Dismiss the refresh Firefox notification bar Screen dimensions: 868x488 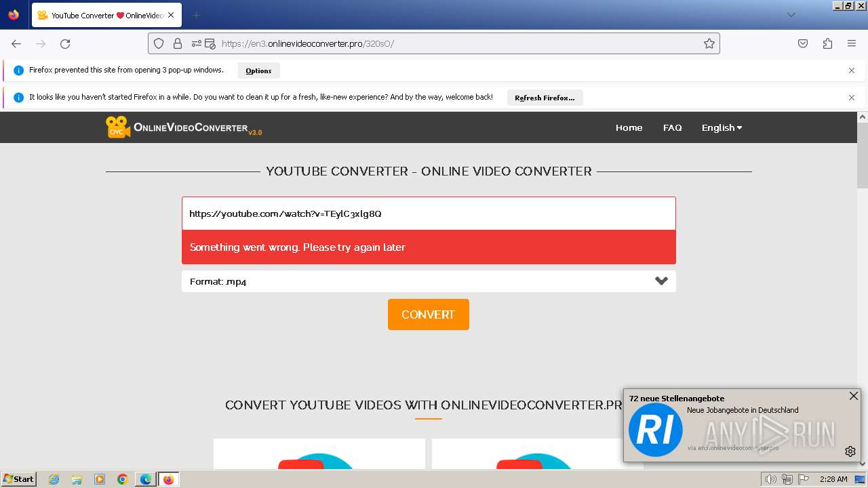[852, 98]
